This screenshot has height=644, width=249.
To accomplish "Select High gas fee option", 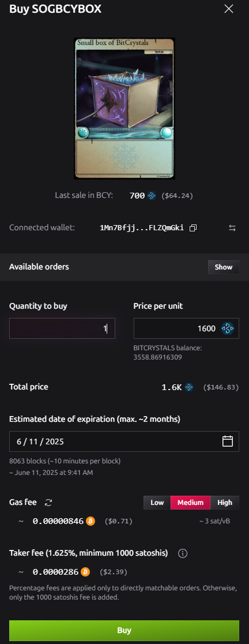I will point(225,502).
